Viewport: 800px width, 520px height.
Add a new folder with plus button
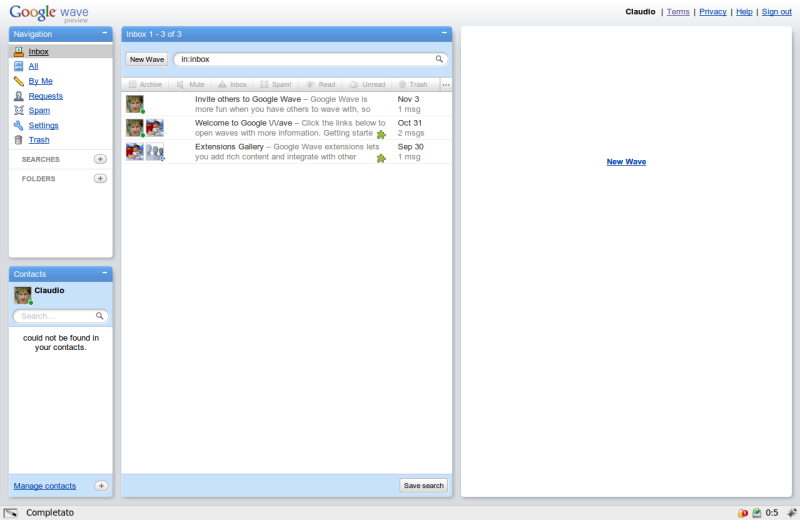pos(101,179)
